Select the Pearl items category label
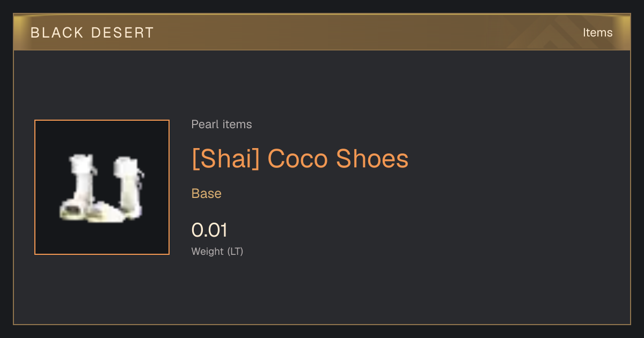 pos(222,124)
